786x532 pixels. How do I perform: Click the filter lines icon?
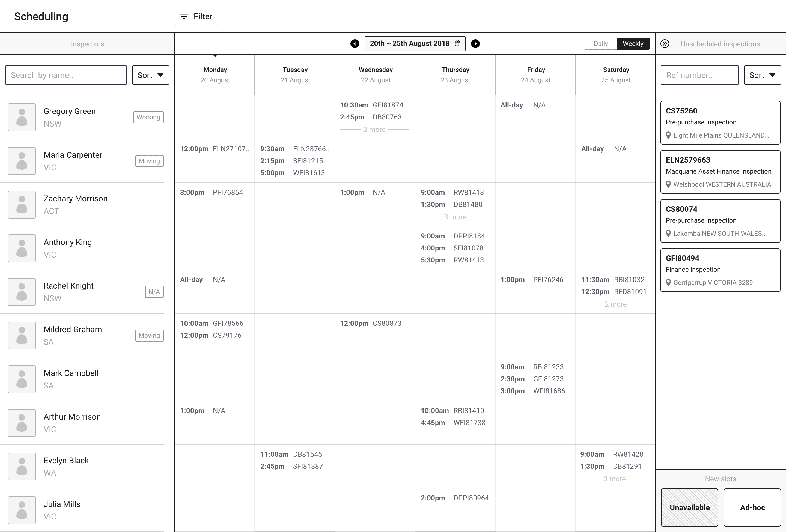[x=184, y=16]
